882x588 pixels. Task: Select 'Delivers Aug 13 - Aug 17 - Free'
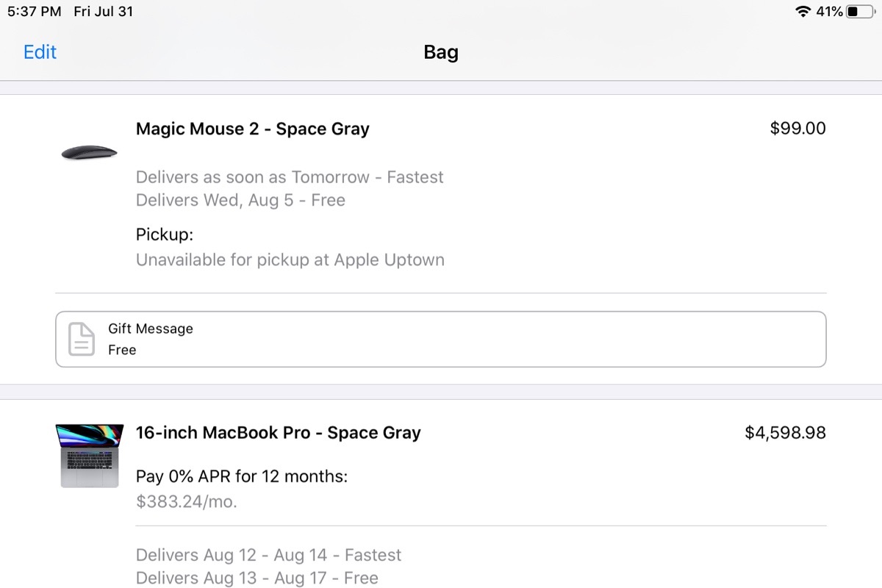pyautogui.click(x=257, y=578)
